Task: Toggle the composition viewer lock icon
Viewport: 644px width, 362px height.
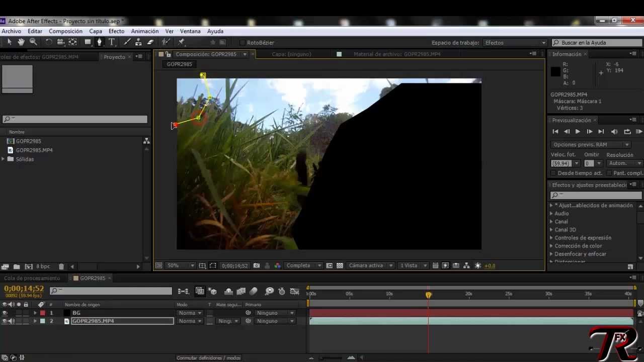Action: click(x=168, y=54)
